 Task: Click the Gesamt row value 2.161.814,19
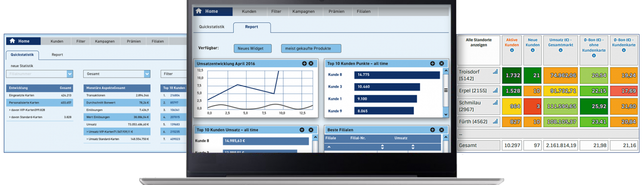point(561,145)
